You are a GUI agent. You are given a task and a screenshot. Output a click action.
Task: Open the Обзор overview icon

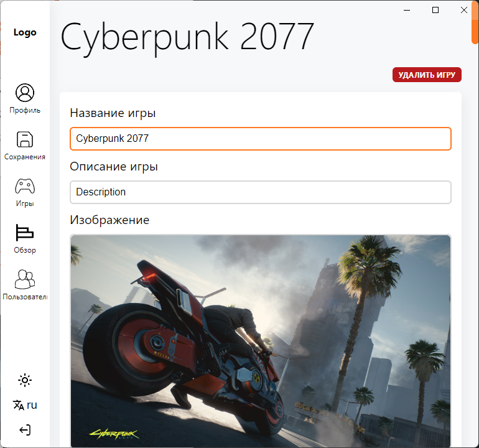pyautogui.click(x=25, y=233)
